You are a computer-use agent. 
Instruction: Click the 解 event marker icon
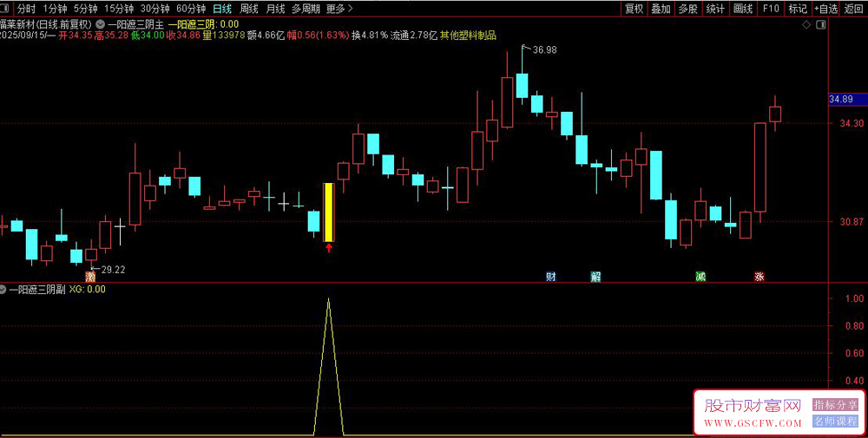click(x=595, y=277)
